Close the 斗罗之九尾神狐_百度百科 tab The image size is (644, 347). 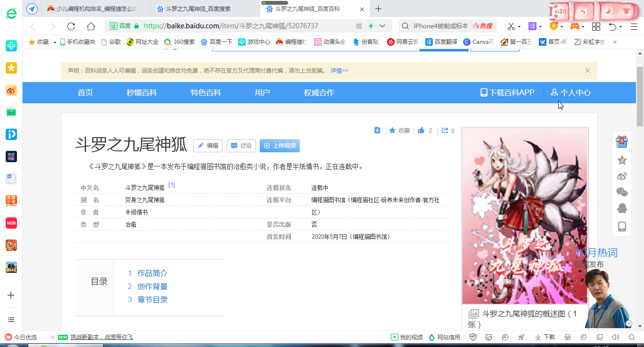point(362,9)
